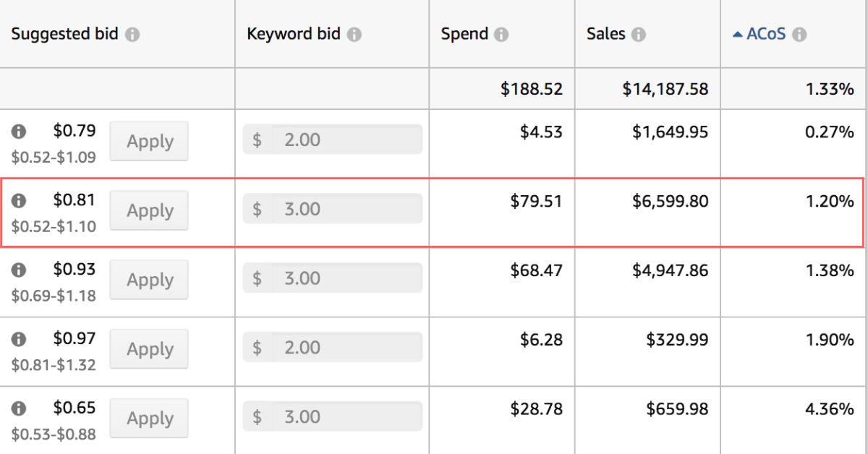Click the Spend column info icon

(x=501, y=35)
